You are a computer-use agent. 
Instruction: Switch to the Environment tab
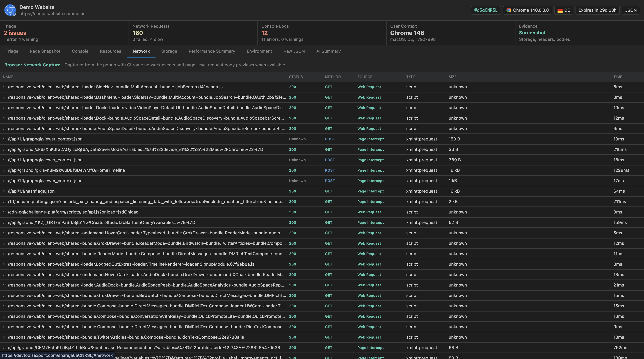point(259,51)
